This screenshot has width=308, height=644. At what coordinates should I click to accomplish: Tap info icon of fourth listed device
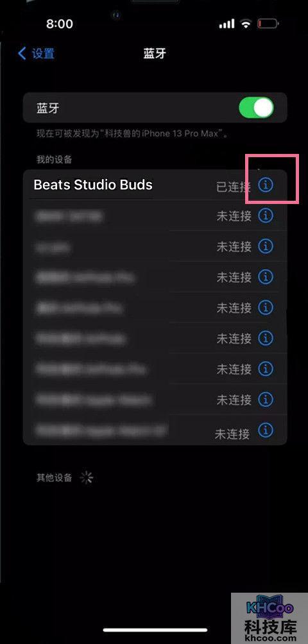click(x=266, y=276)
